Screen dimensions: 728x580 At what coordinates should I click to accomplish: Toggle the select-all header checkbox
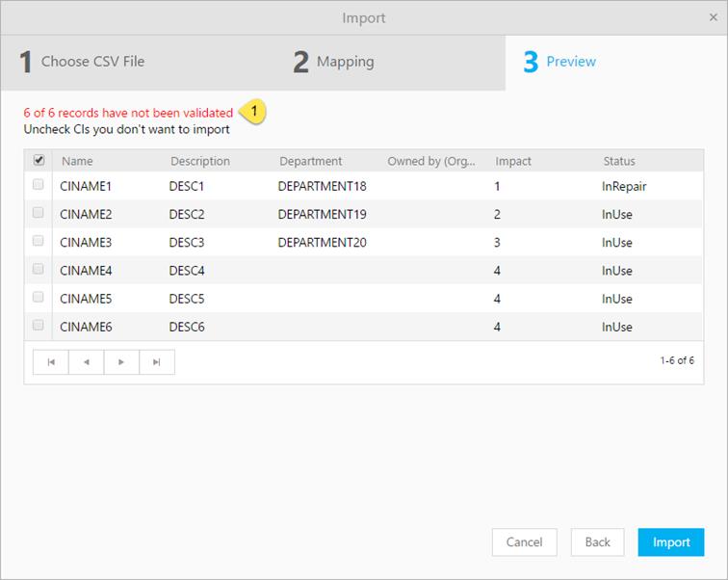(39, 161)
